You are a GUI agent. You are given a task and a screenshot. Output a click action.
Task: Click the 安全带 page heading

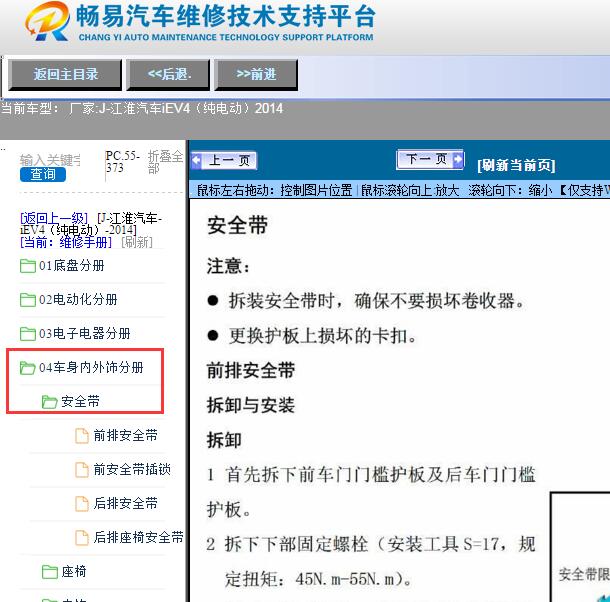click(x=237, y=226)
